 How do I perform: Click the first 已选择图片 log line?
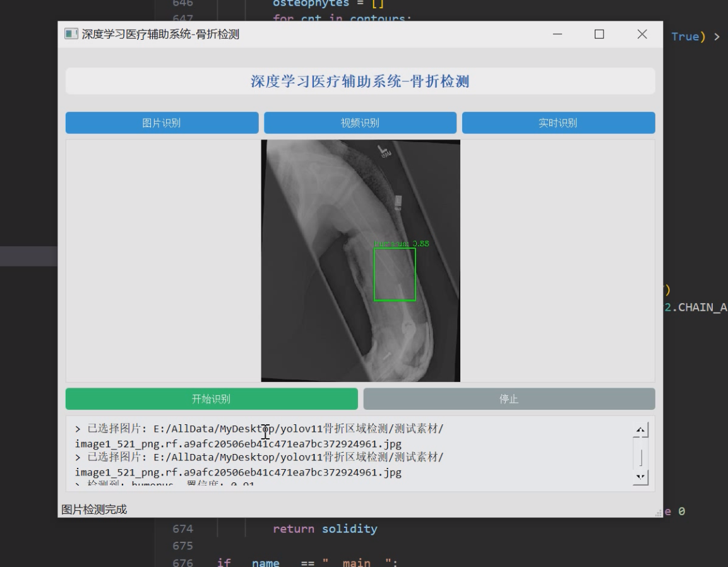click(x=260, y=436)
